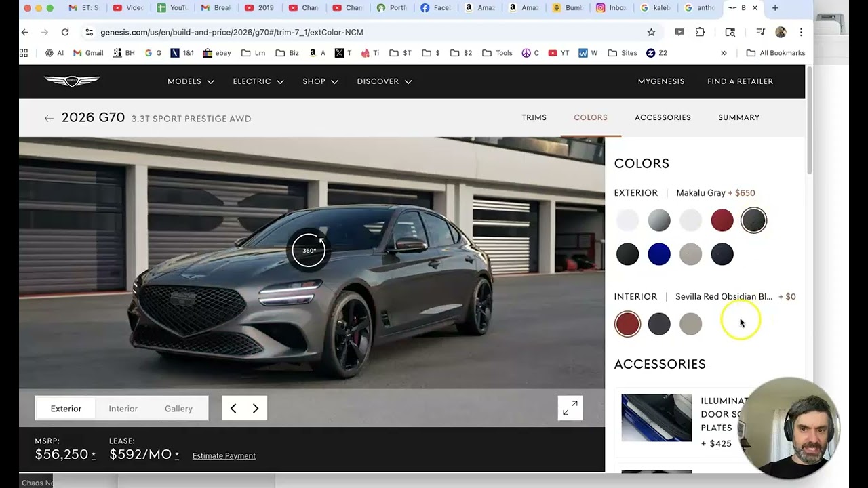Open a new browser tab with plus
The image size is (868, 488).
(x=775, y=8)
